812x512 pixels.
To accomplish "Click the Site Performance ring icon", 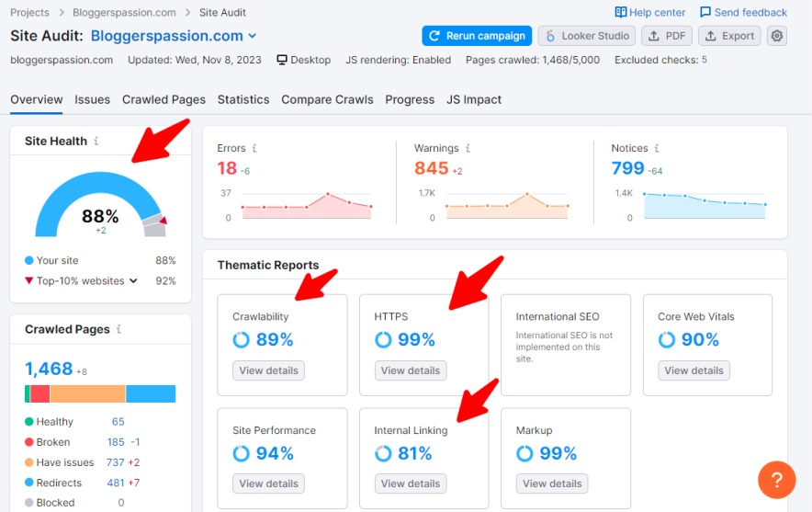I will click(x=241, y=453).
